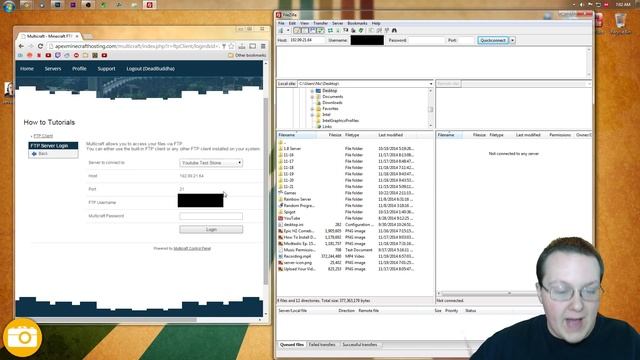Click the Password field in FileZilla quickconnect bar
The height and width of the screenshot is (360, 640).
[426, 40]
